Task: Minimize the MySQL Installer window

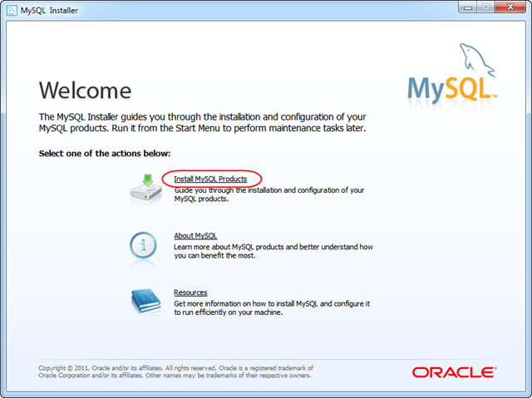Action: click(x=468, y=7)
